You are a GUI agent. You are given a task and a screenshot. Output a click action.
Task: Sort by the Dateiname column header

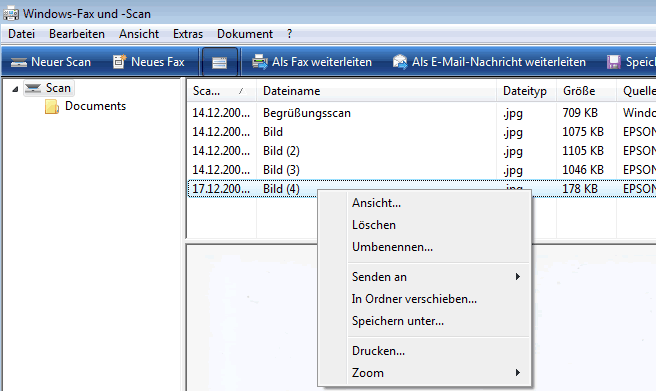(376, 91)
